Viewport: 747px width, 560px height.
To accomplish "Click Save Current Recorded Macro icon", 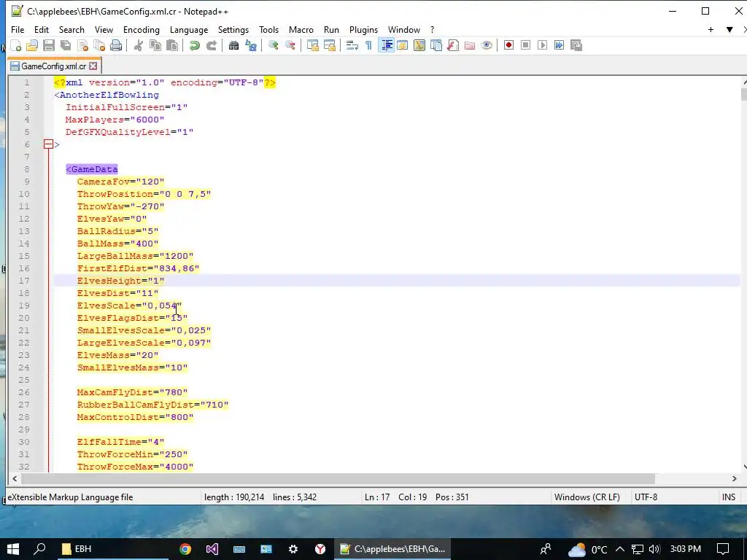I will click(576, 45).
